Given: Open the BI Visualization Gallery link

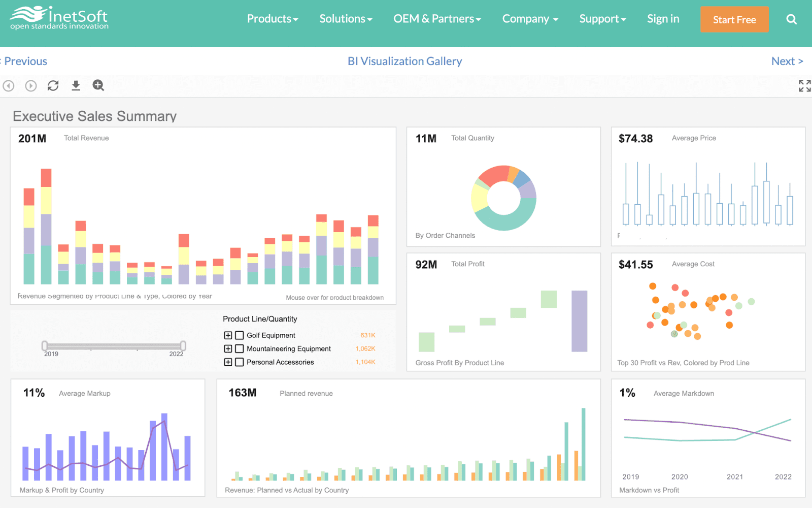Looking at the screenshot, I should click(404, 61).
